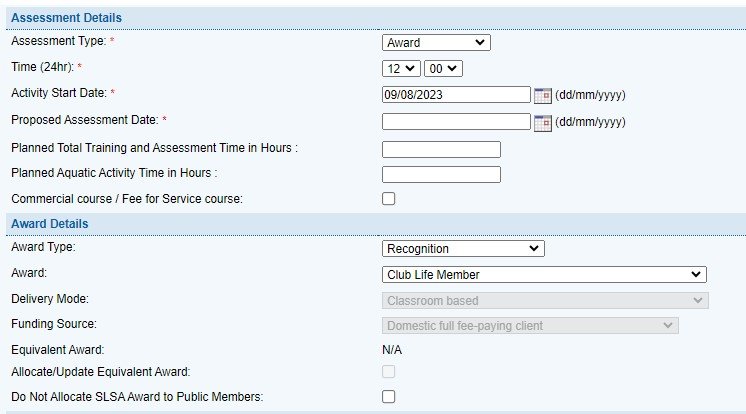This screenshot has height=414, width=746.
Task: Enable Do Not Allocate SLSA Award checkbox
Action: [x=389, y=397]
